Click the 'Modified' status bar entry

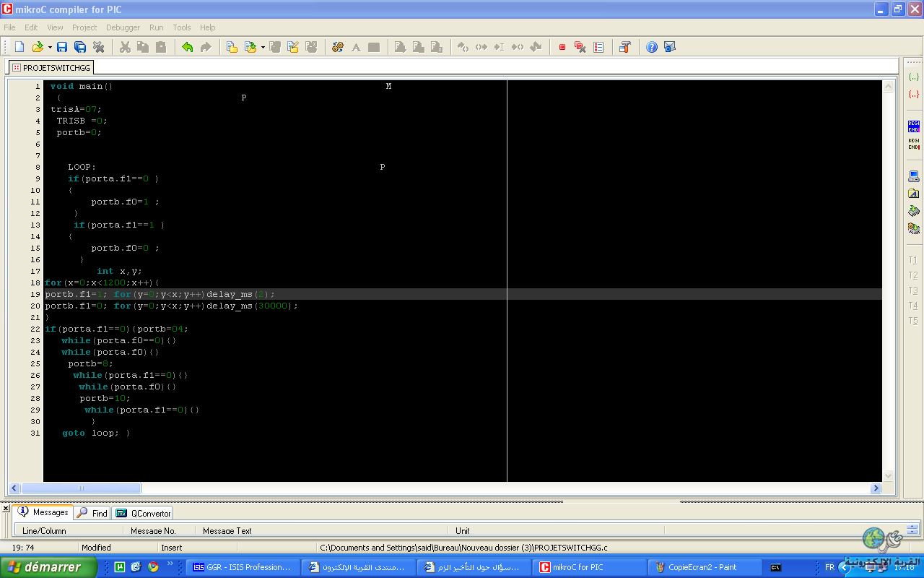(x=96, y=548)
